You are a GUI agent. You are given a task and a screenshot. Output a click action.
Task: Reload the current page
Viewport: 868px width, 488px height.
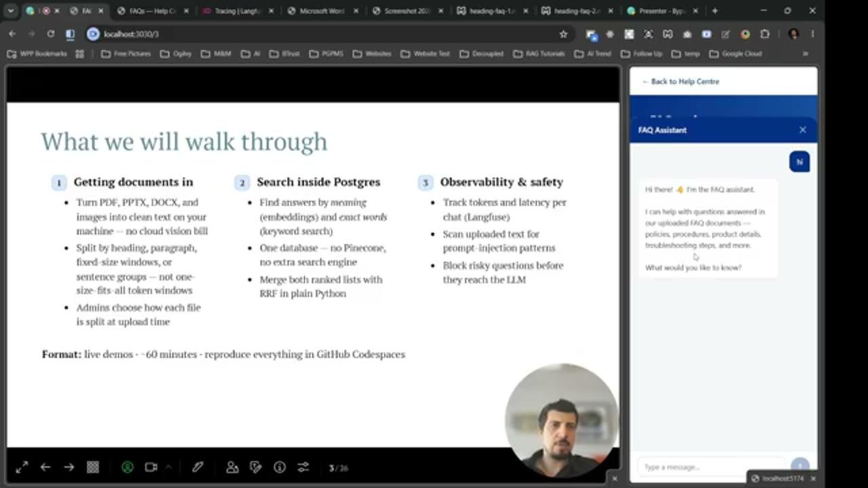click(x=50, y=34)
